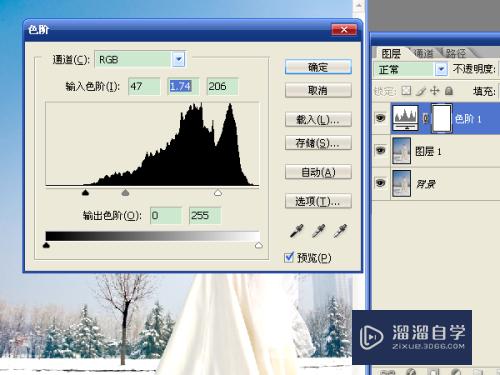
Task: Switch to the 图层 tab
Action: click(391, 53)
